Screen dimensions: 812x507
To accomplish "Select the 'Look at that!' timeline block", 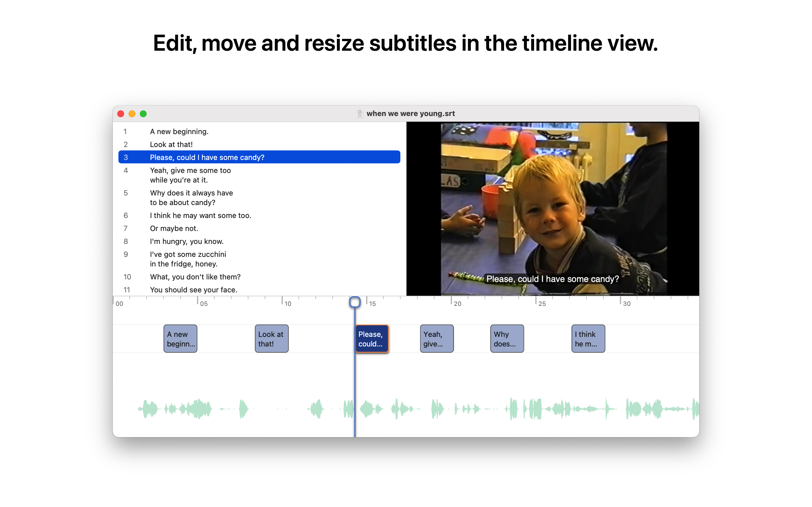I will [x=272, y=339].
